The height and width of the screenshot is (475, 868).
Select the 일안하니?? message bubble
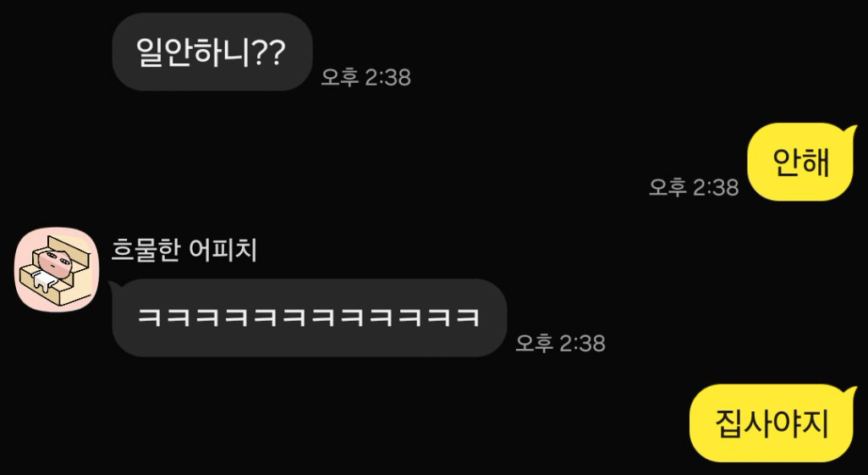click(212, 52)
